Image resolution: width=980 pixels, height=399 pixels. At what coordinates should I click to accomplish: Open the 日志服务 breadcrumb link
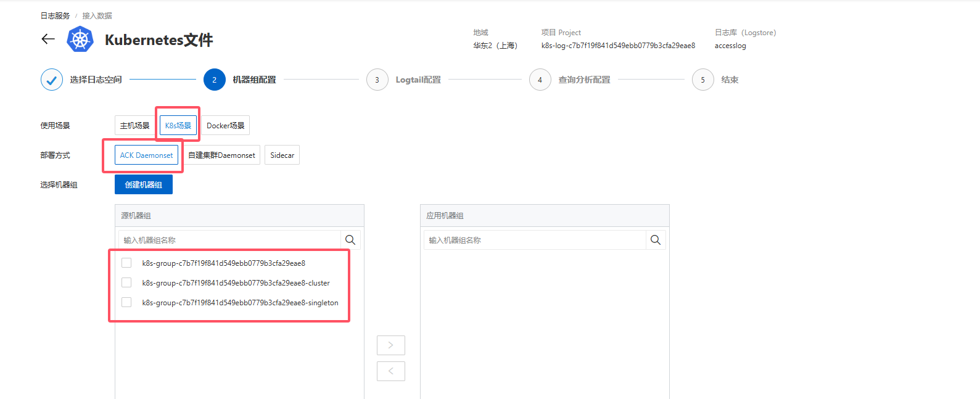[56, 15]
